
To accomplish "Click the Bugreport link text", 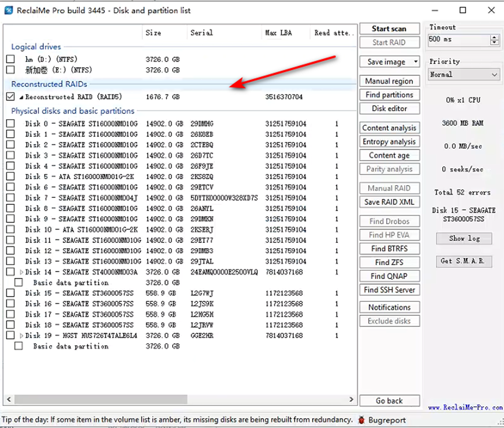I will (x=387, y=420).
